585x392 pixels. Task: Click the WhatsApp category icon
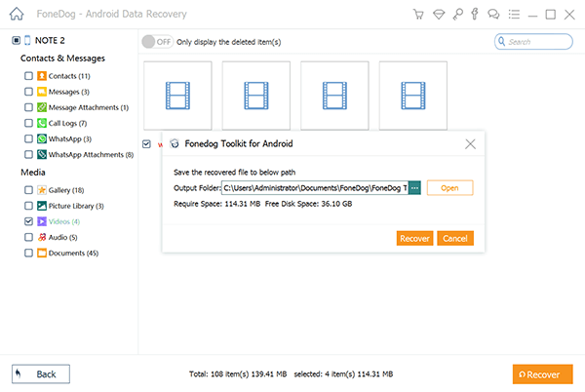42,138
